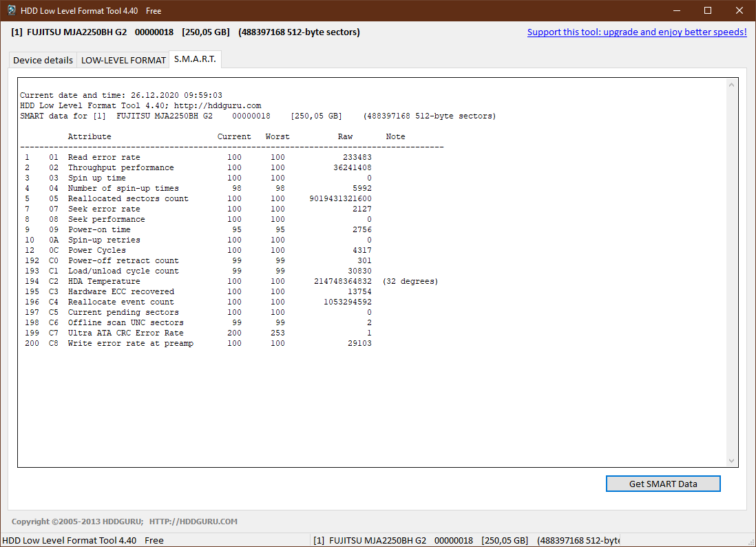Open the Device details tab
This screenshot has height=547, width=756.
43,61
